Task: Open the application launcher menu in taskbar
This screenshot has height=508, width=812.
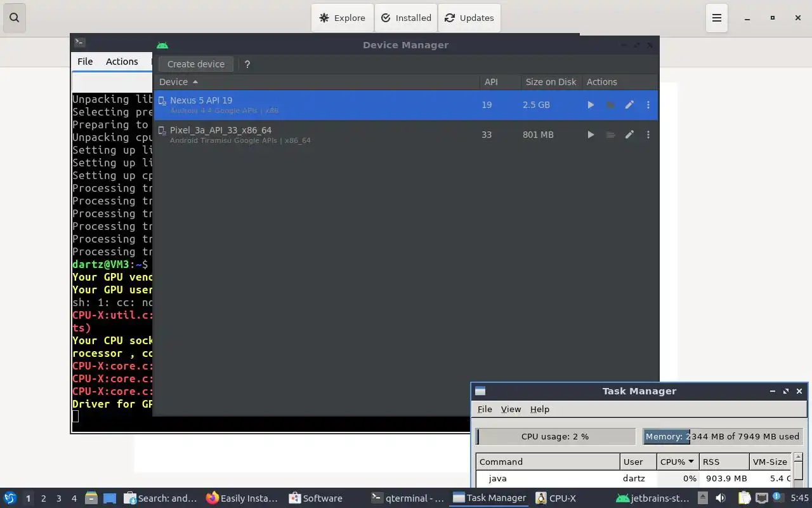Action: coord(10,498)
